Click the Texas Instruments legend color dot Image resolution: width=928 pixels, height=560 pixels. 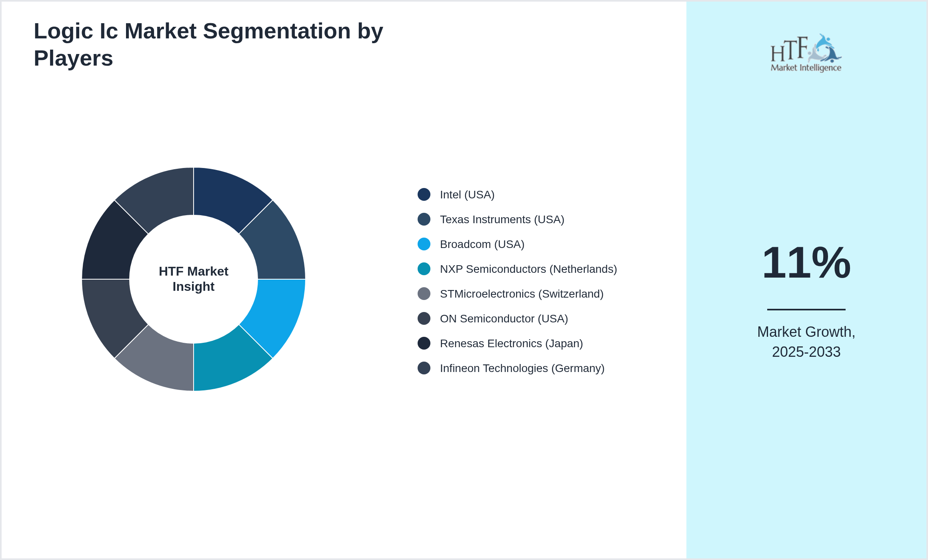point(424,219)
